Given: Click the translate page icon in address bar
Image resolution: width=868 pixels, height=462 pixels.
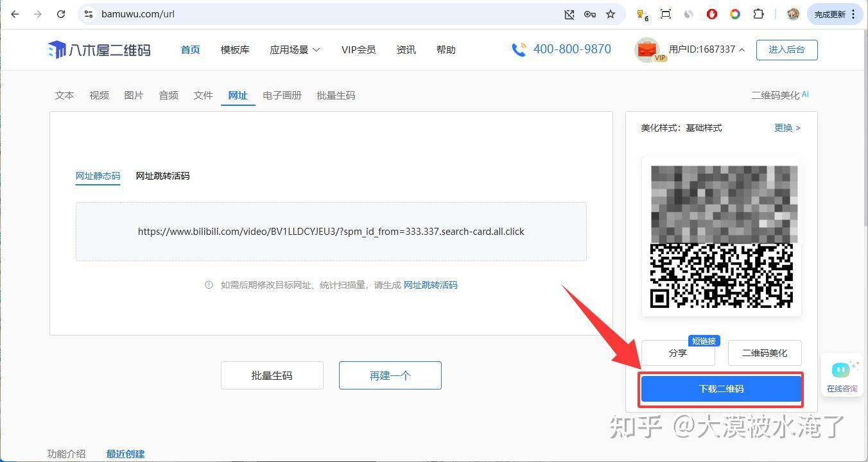Looking at the screenshot, I should 569,14.
